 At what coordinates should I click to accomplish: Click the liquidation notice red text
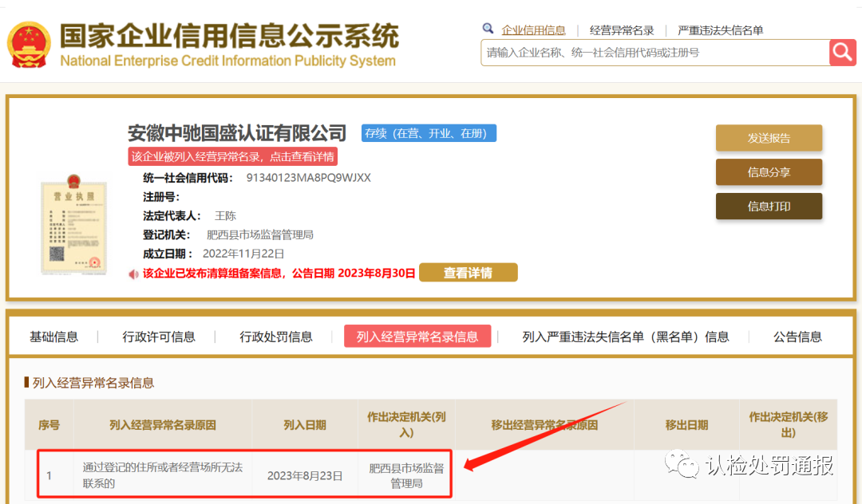(x=279, y=273)
